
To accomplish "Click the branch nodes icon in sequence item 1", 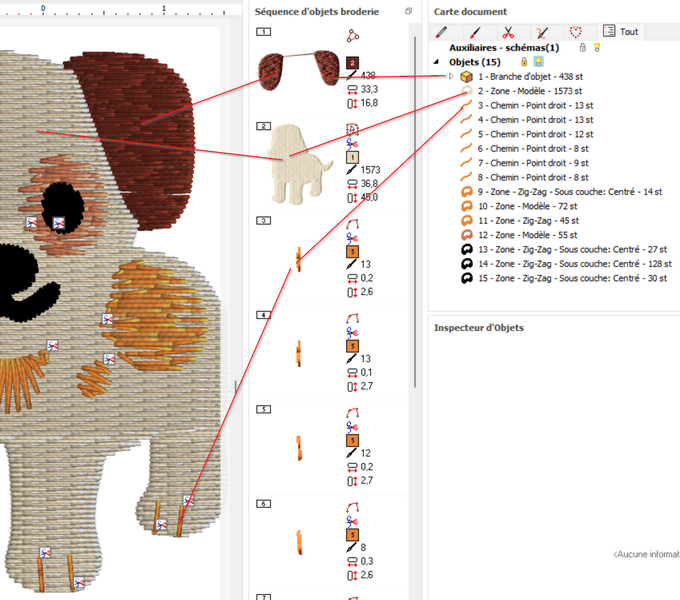I will [x=353, y=36].
